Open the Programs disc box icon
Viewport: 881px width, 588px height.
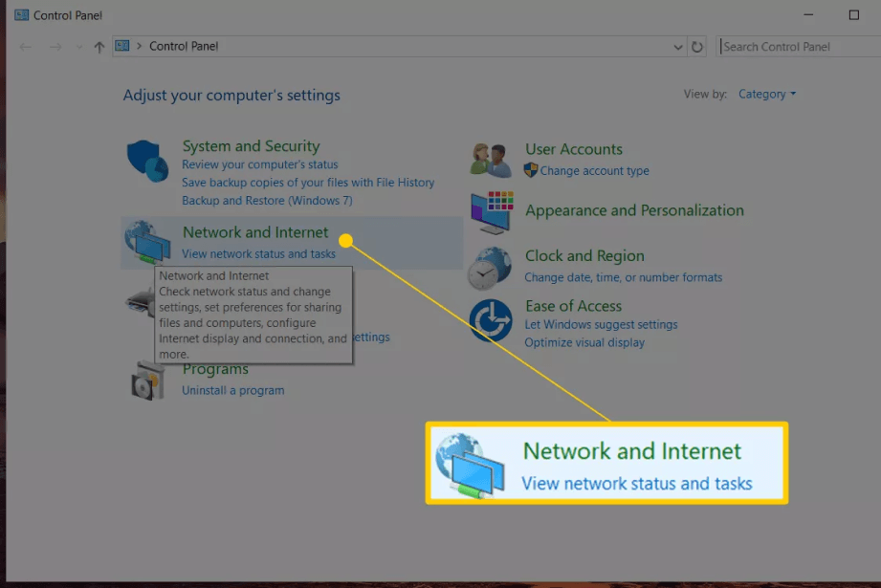point(147,381)
